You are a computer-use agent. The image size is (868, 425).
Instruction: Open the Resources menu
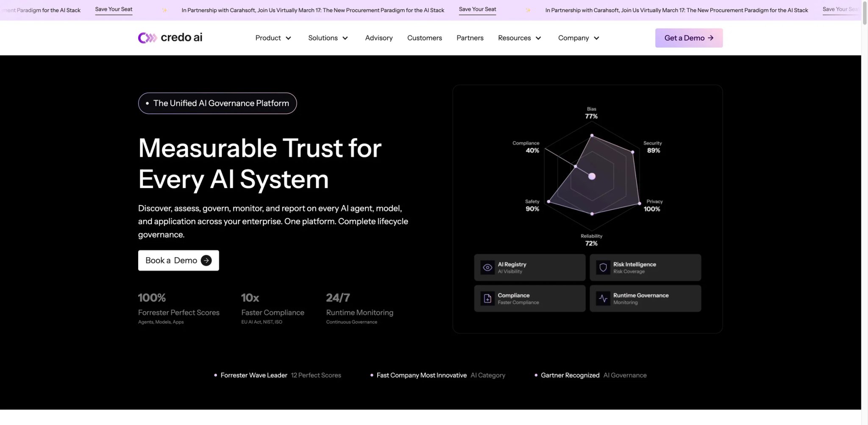click(520, 38)
